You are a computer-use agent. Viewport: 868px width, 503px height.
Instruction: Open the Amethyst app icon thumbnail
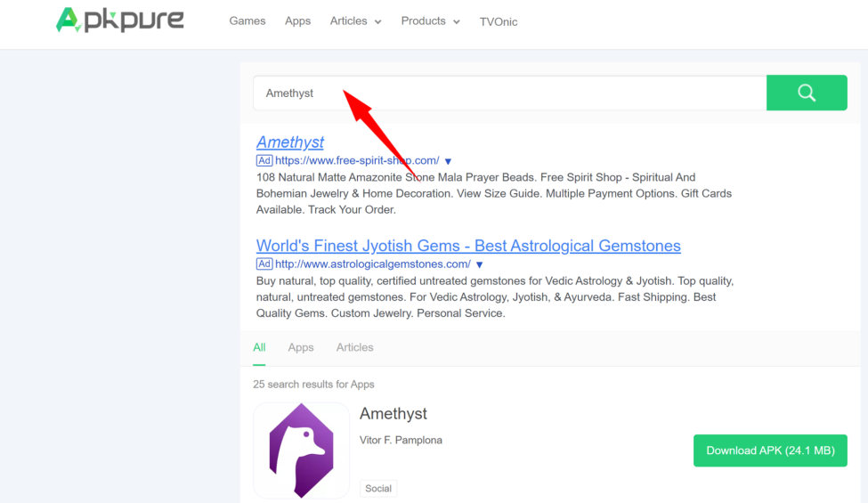click(x=301, y=450)
